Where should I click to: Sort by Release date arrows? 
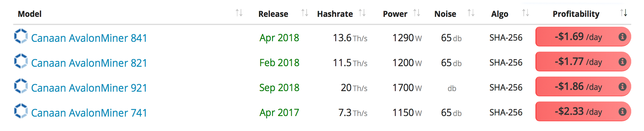coord(304,13)
